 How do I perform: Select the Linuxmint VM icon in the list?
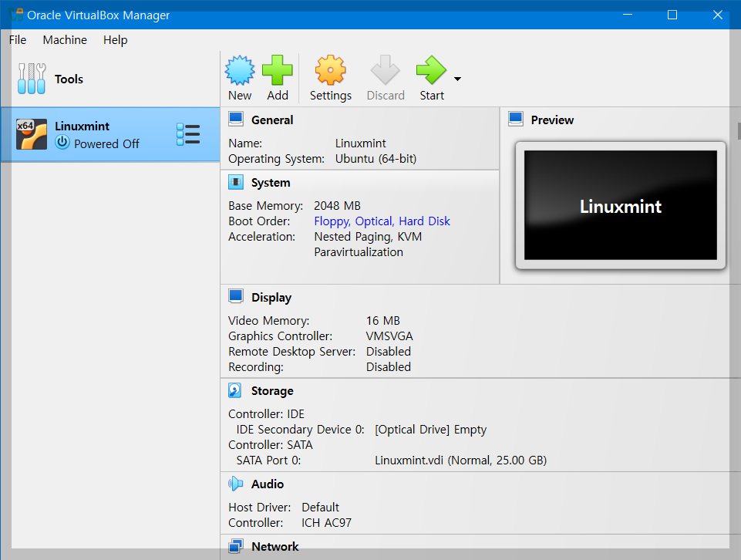click(x=32, y=134)
